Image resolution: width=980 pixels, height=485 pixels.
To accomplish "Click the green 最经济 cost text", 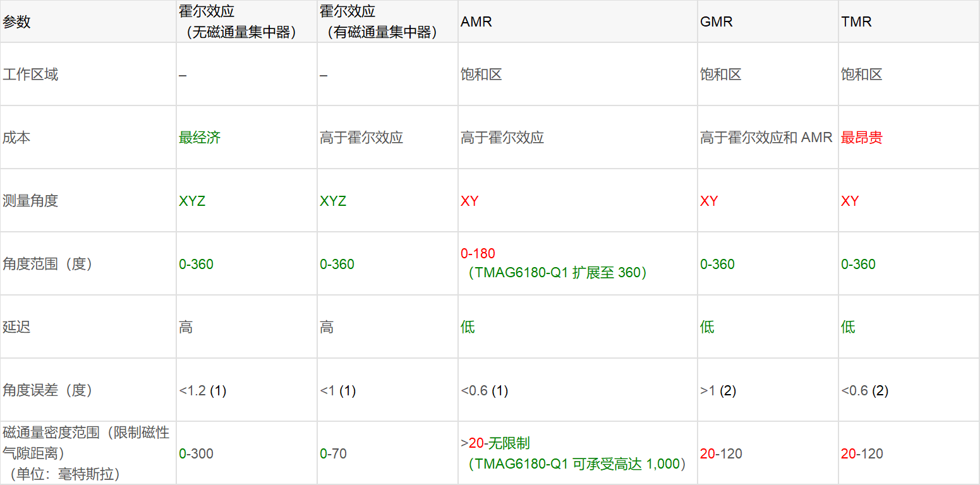I will click(x=200, y=138).
